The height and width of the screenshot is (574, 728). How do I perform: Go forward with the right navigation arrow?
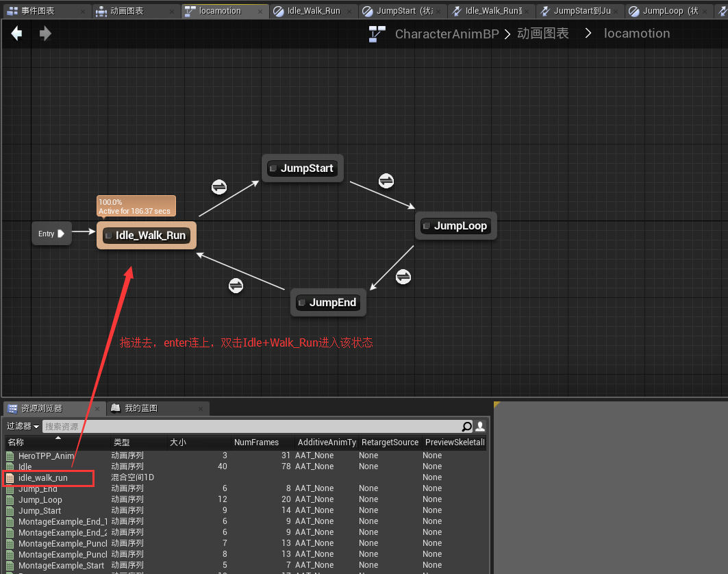(45, 33)
